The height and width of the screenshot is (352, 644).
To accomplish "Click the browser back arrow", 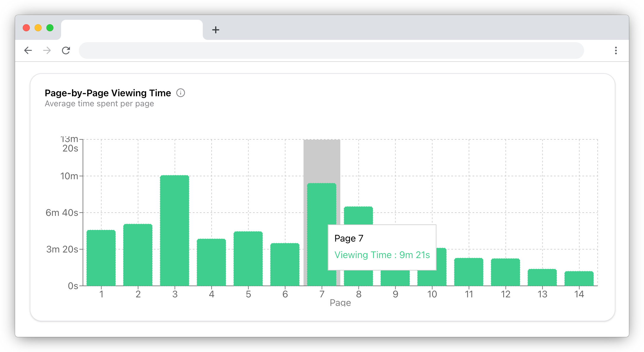I will pos(28,50).
